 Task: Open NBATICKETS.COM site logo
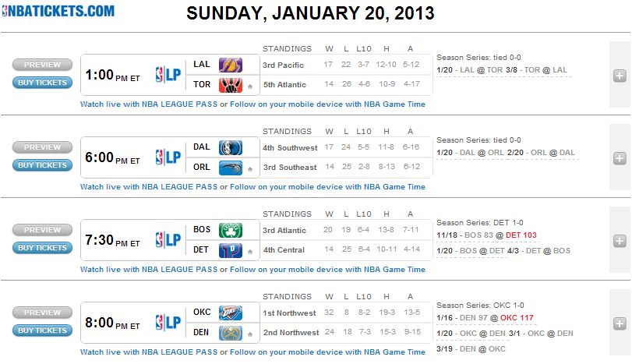[58, 12]
